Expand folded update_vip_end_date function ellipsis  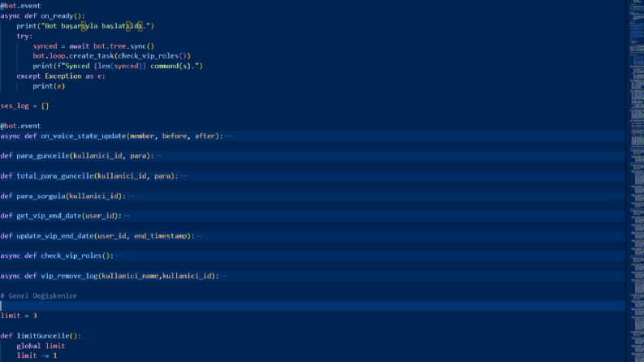(x=200, y=236)
